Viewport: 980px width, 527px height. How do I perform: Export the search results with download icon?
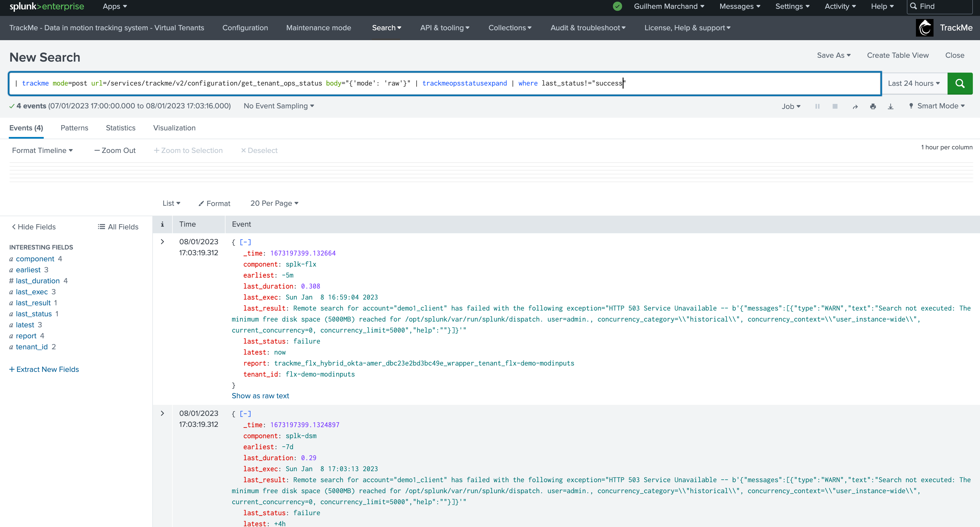click(x=891, y=106)
